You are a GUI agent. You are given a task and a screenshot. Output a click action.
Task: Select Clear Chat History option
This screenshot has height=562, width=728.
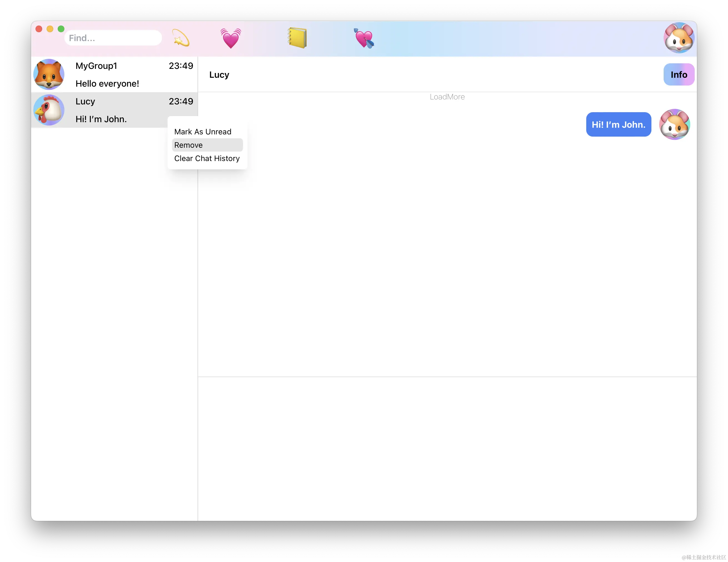coord(207,159)
